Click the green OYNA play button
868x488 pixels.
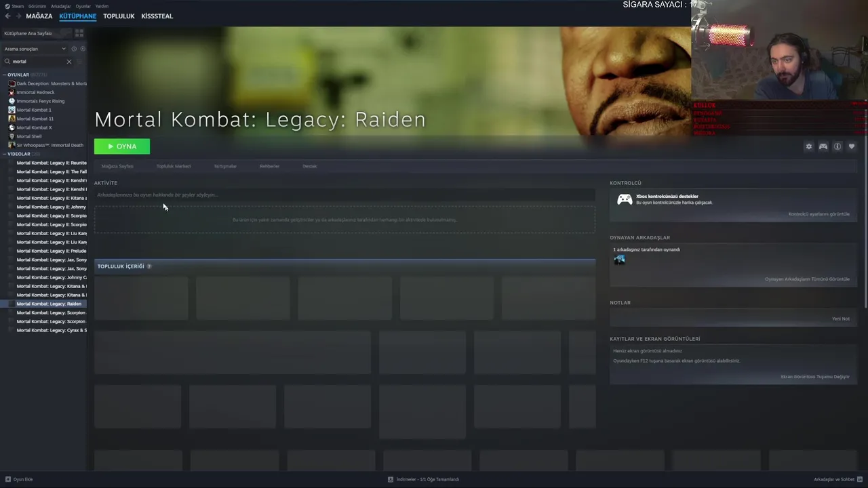coord(122,146)
